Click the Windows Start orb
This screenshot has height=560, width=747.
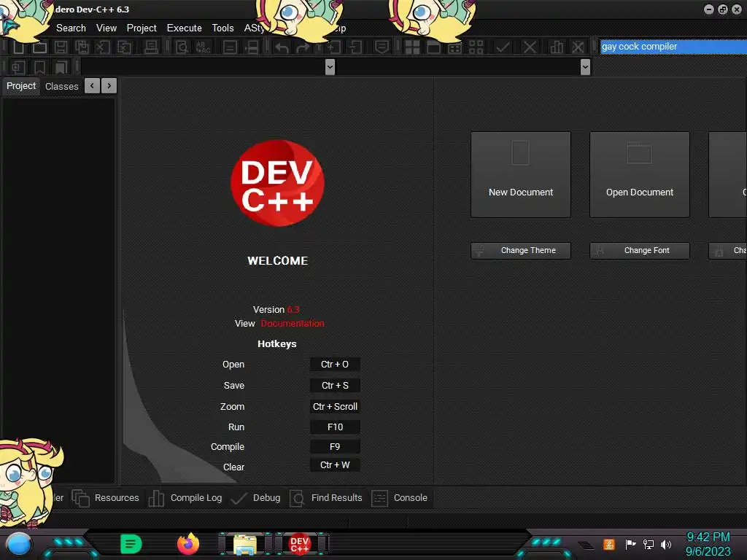click(18, 544)
